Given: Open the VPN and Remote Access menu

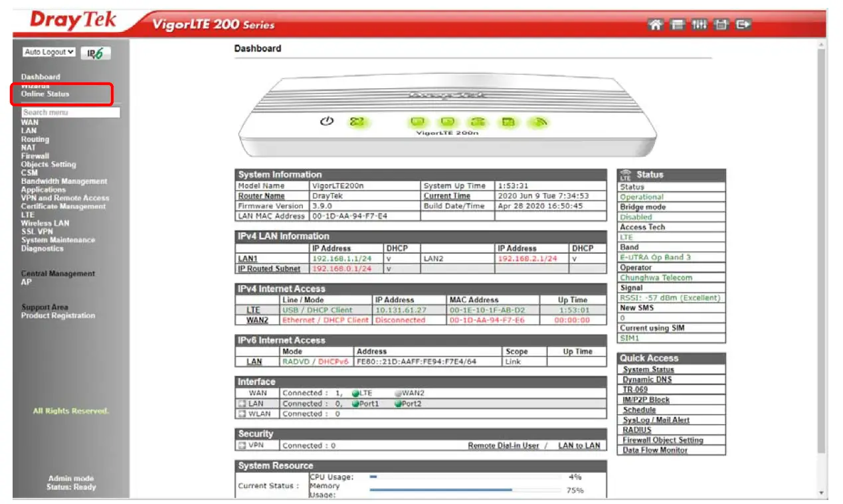Looking at the screenshot, I should [x=64, y=198].
